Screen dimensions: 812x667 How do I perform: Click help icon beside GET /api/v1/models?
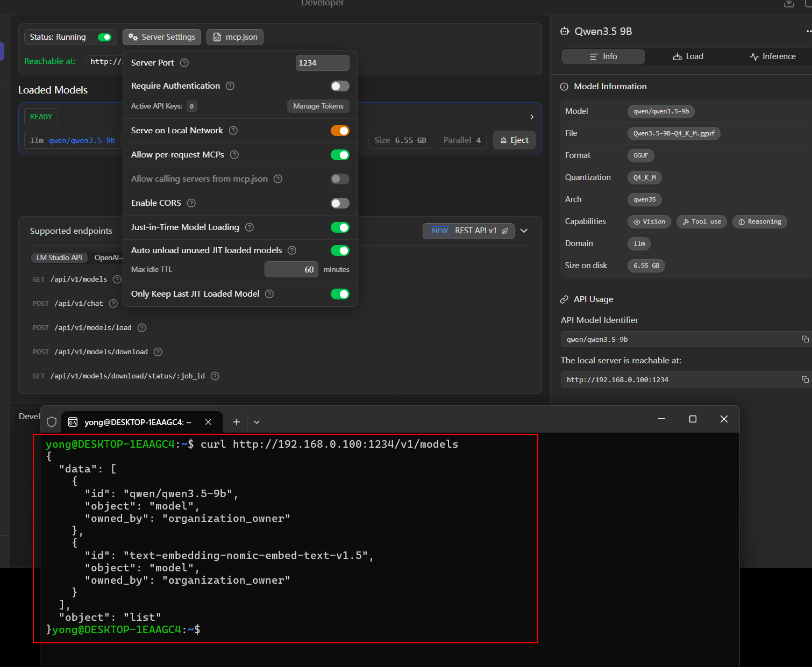click(117, 279)
